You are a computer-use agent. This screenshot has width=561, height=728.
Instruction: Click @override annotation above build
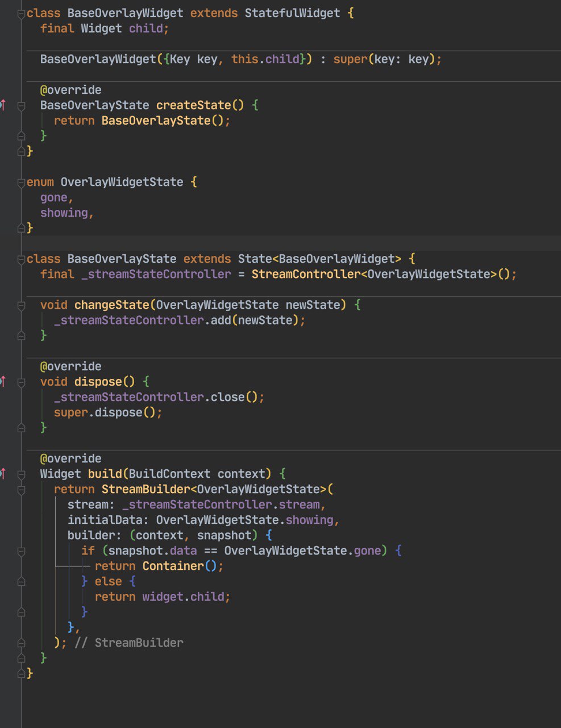pyautogui.click(x=71, y=458)
